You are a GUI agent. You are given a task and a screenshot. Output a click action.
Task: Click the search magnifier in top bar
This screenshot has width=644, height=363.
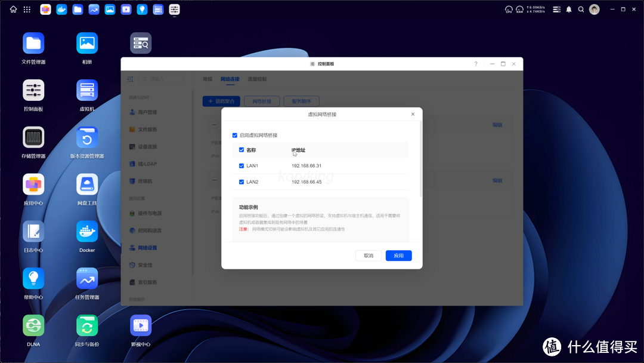[x=581, y=10]
